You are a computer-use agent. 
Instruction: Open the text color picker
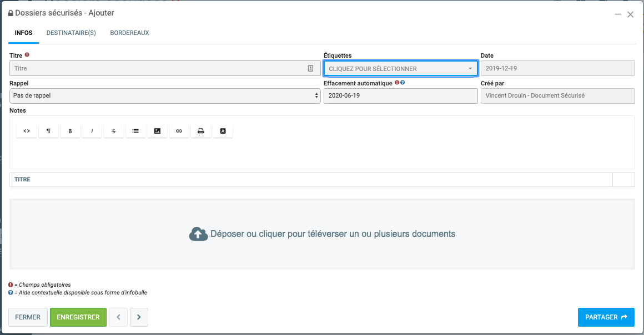[x=223, y=131]
